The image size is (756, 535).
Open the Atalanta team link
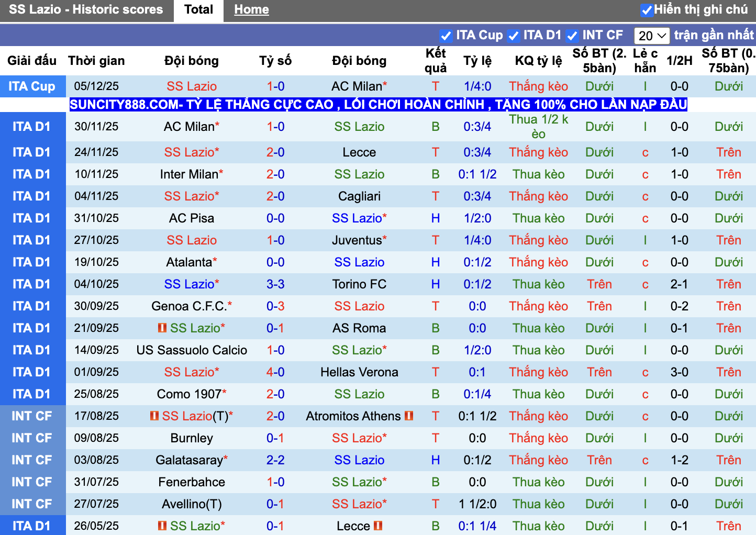click(x=189, y=262)
